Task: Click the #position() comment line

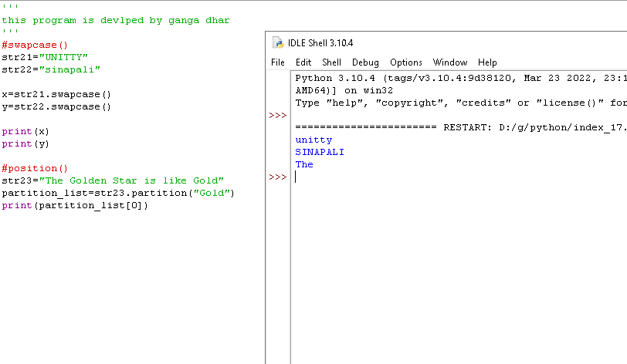Action: point(35,168)
